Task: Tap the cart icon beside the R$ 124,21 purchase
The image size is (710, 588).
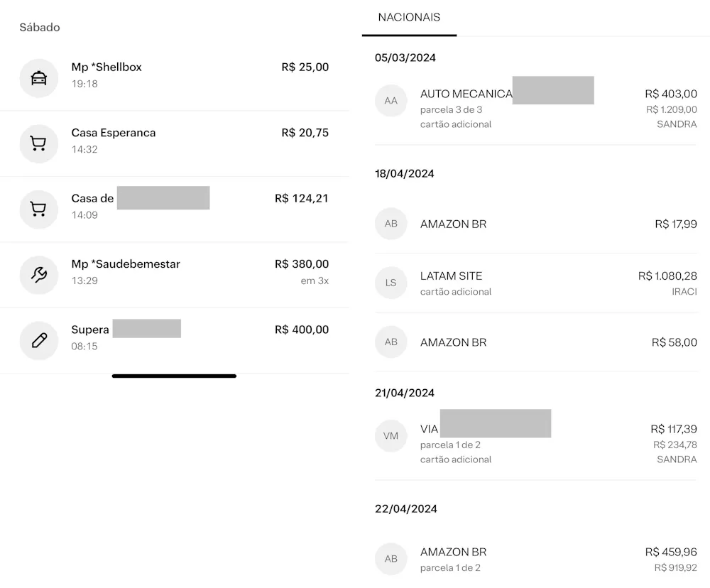Action: [x=39, y=209]
